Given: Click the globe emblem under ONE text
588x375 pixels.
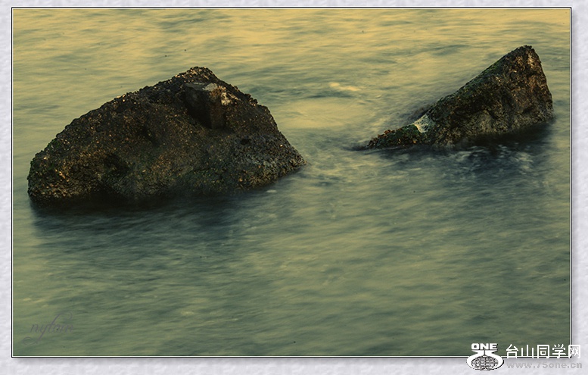Looking at the screenshot, I should pos(485,362).
